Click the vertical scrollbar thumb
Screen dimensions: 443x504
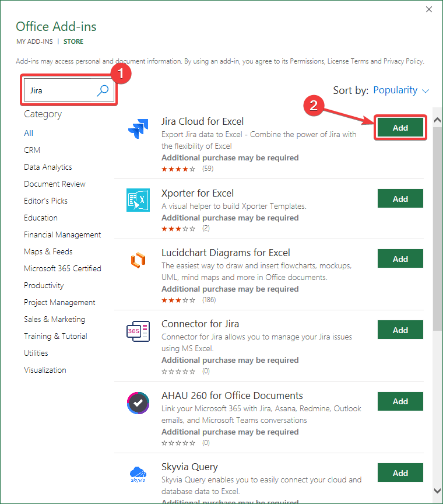437,229
